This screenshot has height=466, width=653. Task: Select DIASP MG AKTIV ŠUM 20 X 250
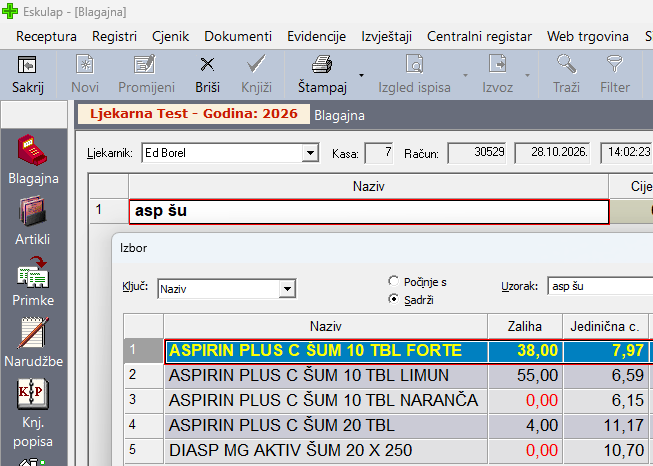coord(326,451)
